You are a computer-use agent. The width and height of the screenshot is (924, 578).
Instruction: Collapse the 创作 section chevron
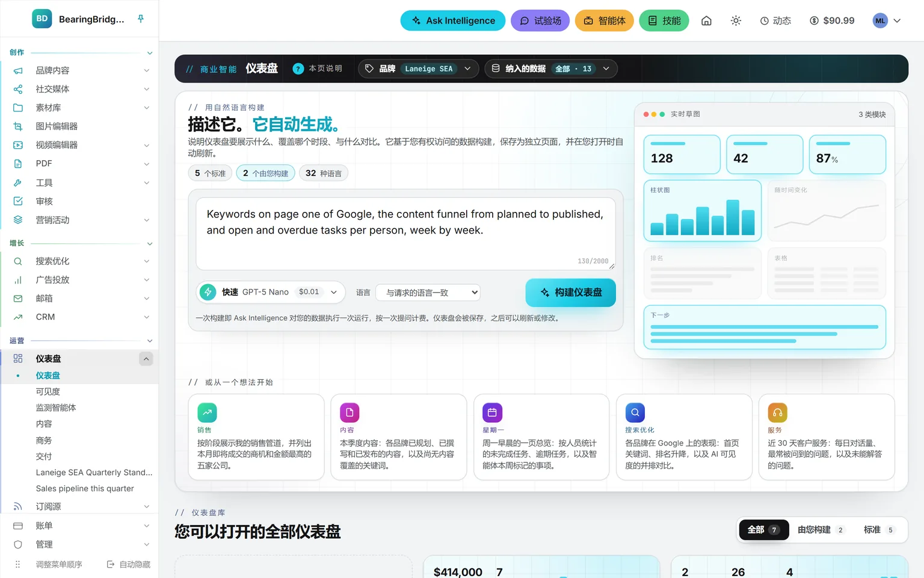(x=150, y=53)
